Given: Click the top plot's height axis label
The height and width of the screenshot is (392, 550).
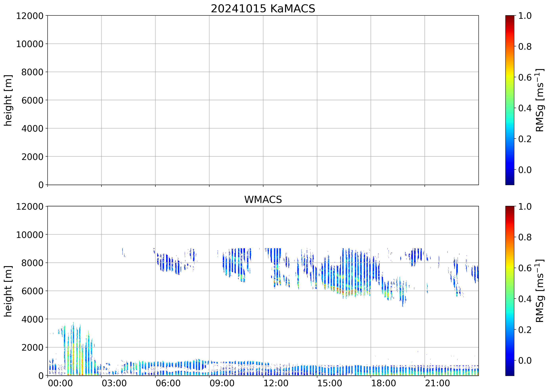Looking at the screenshot, I should [x=8, y=100].
